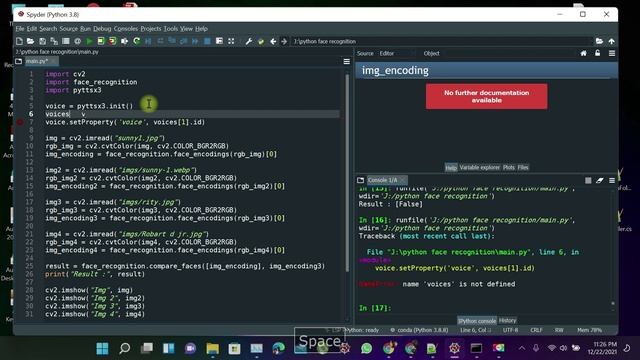Open the Edit menu
Screen dimensions: 640x360
[x=32, y=29]
